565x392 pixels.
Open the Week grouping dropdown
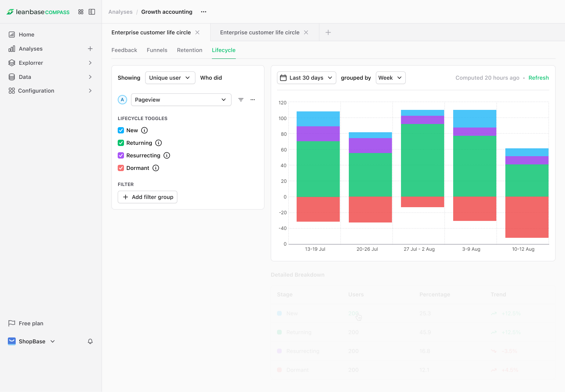point(390,78)
